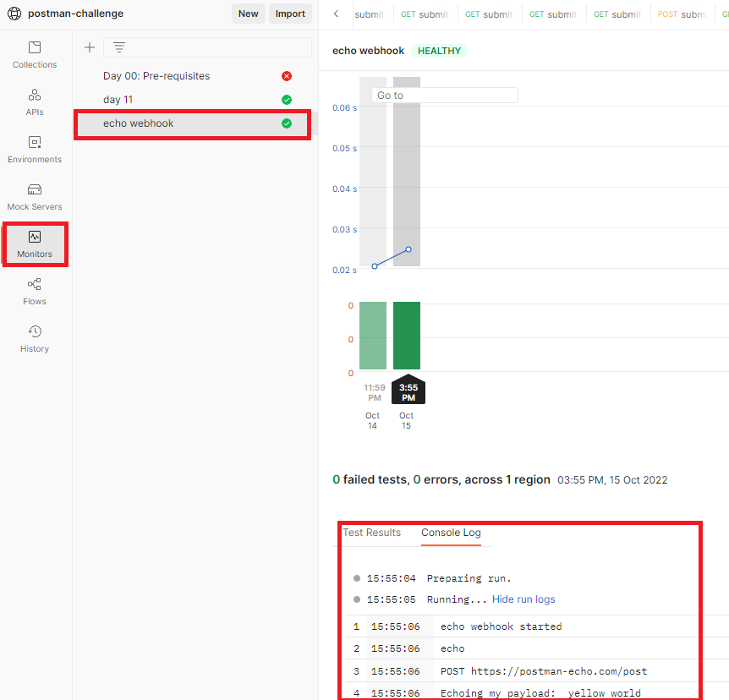Click log line 2 'echo'
729x700 pixels.
click(452, 648)
